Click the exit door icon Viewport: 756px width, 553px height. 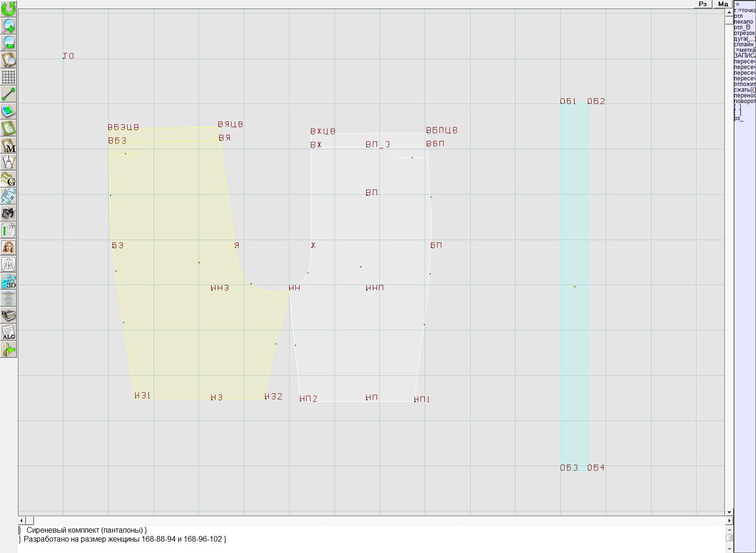coord(9,350)
